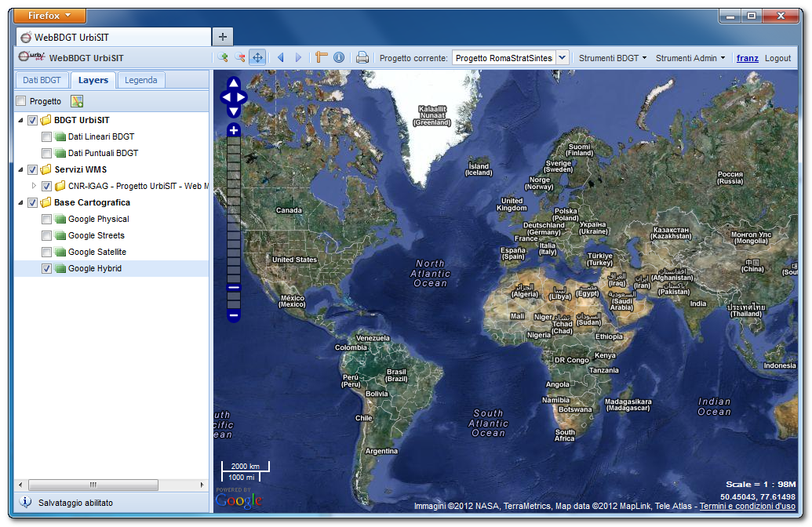Open Termini e condizioni d'uso link

coord(747,506)
